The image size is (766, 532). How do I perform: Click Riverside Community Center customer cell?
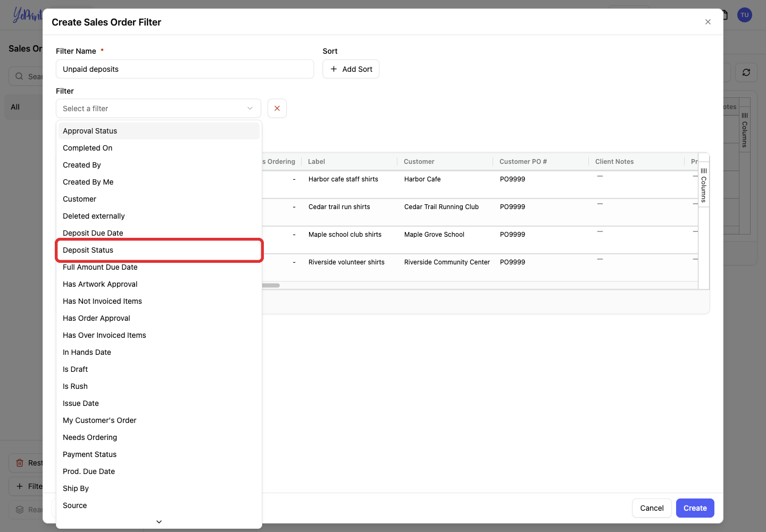coord(447,262)
